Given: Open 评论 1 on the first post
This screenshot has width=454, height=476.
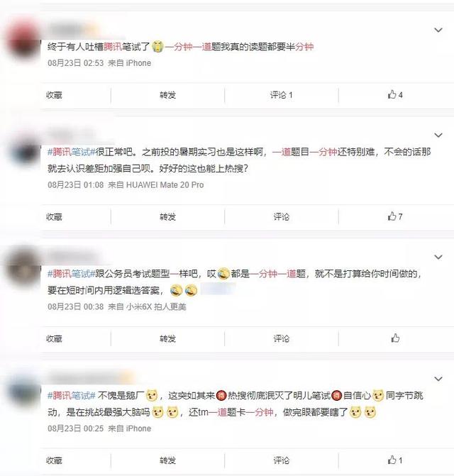Looking at the screenshot, I should [282, 95].
